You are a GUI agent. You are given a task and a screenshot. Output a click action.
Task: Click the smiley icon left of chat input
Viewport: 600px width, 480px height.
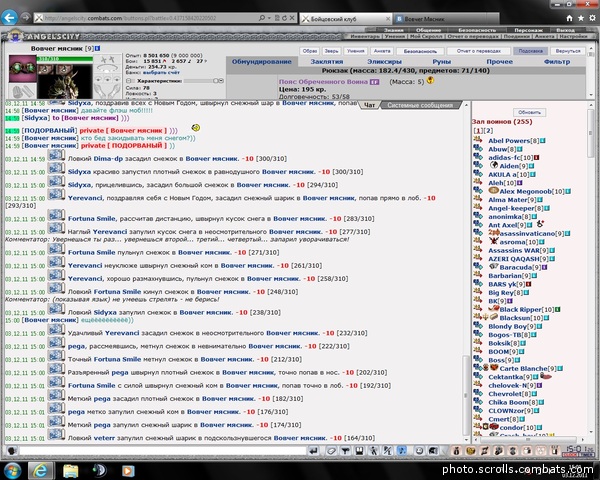(x=11, y=451)
